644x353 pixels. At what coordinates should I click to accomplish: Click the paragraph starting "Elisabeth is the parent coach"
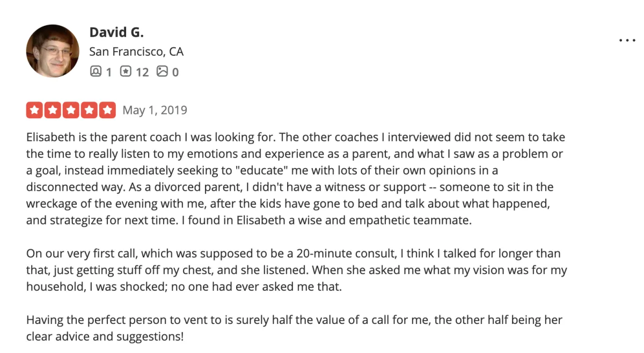[295, 178]
